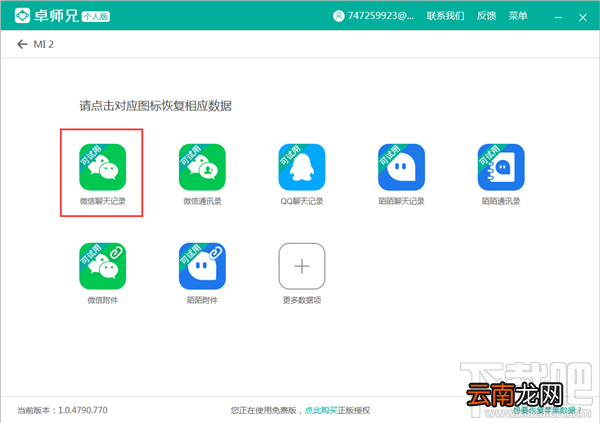Click the 请点击对应图标恢复相应数据 instruction text
Screen dimensions: 600x423
point(155,106)
